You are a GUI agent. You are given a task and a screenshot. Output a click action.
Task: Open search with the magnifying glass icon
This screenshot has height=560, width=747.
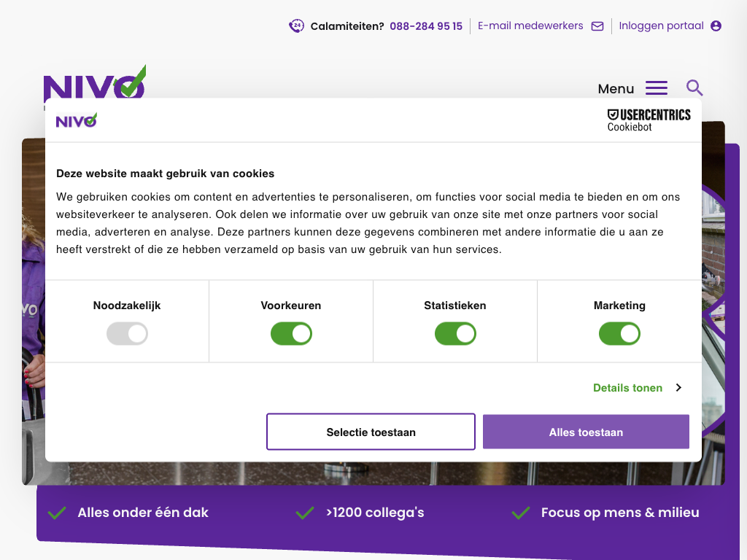(694, 88)
